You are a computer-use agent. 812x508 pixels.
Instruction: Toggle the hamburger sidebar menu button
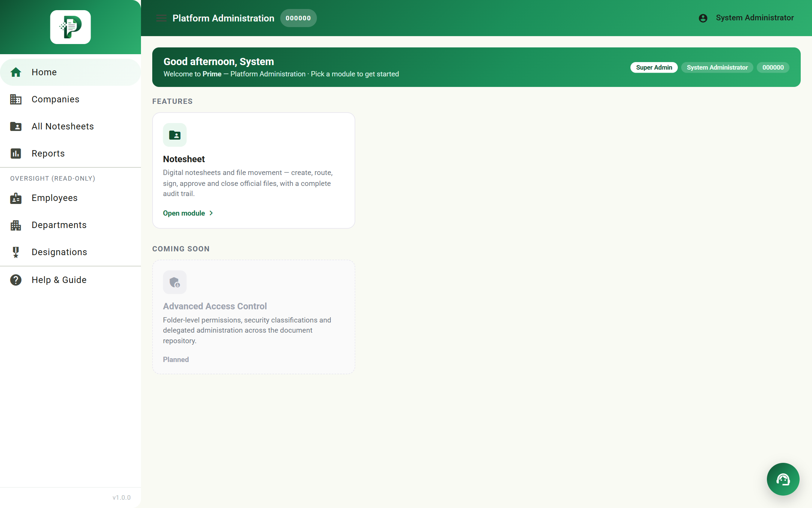[161, 18]
